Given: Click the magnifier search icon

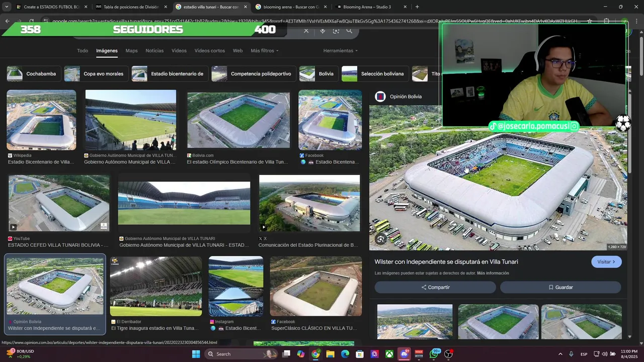Looking at the screenshot, I should point(349,31).
